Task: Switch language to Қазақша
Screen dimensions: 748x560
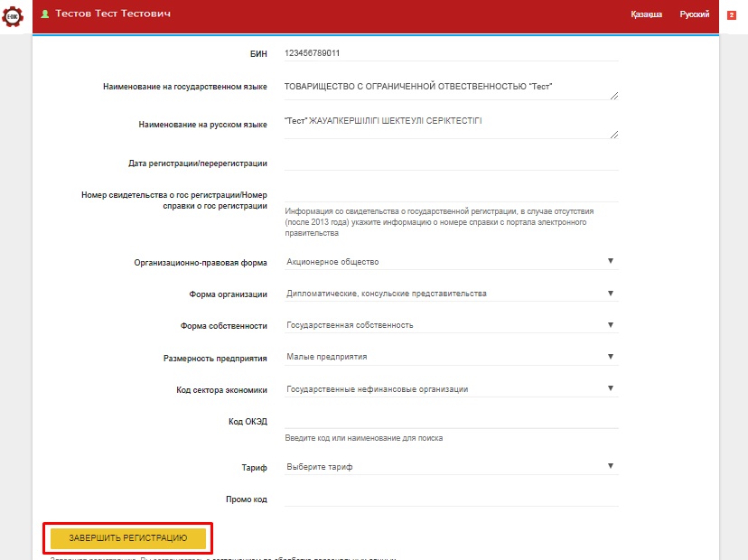Action: [646, 14]
